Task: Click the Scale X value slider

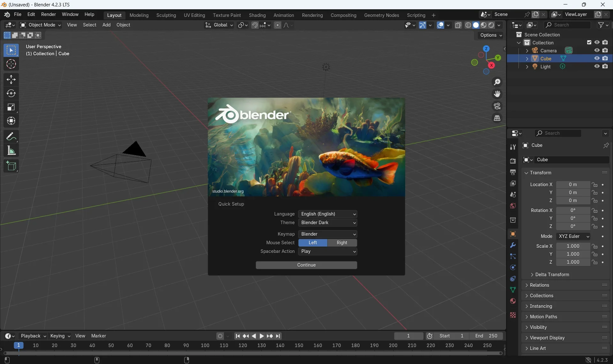Action: pos(573,246)
